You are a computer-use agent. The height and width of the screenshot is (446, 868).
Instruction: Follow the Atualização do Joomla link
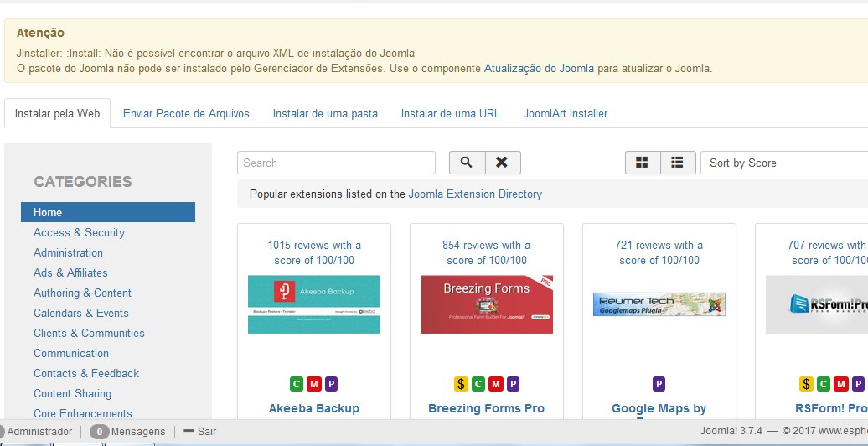click(540, 69)
